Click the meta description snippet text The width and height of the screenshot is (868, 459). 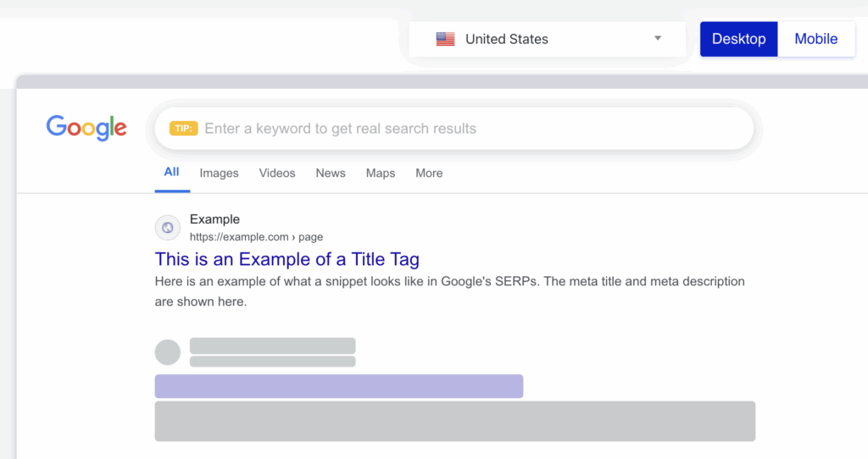point(449,291)
